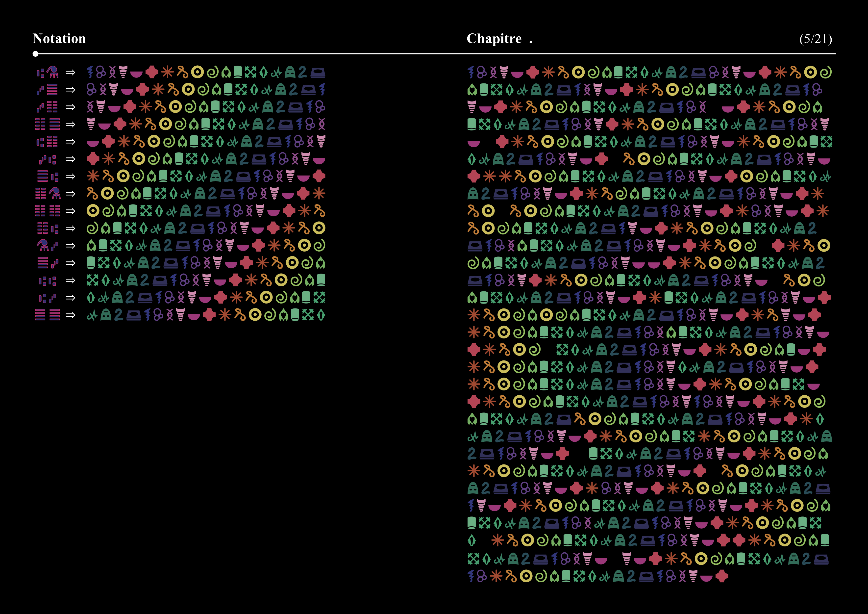Click final red cross glyph of Chapitre text
Viewport: 868px width, 614px height.
click(x=722, y=576)
